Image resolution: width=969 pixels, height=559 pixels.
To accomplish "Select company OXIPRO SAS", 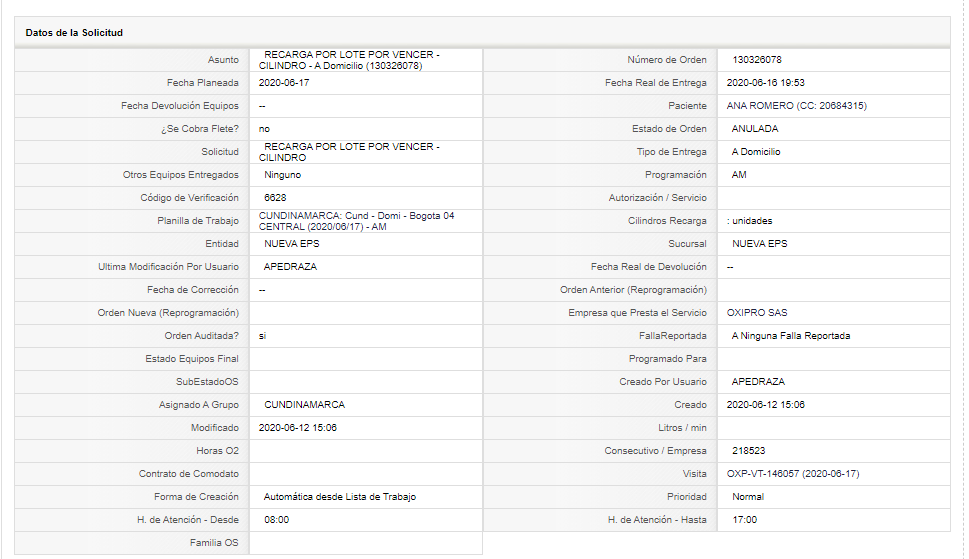I will [x=757, y=313].
